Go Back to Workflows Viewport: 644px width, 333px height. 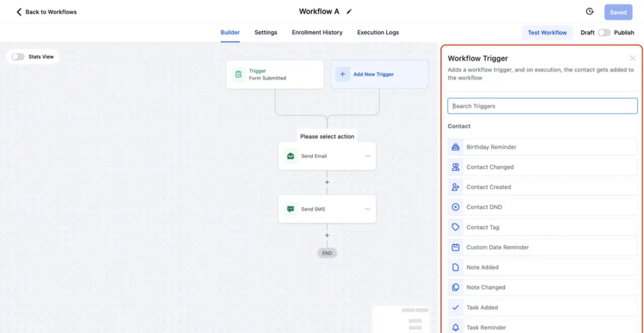(x=47, y=12)
